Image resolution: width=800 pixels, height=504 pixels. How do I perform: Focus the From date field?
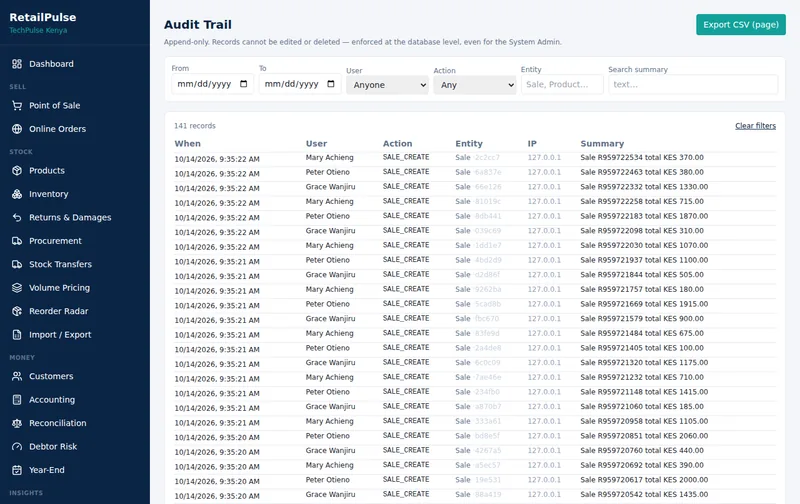212,84
